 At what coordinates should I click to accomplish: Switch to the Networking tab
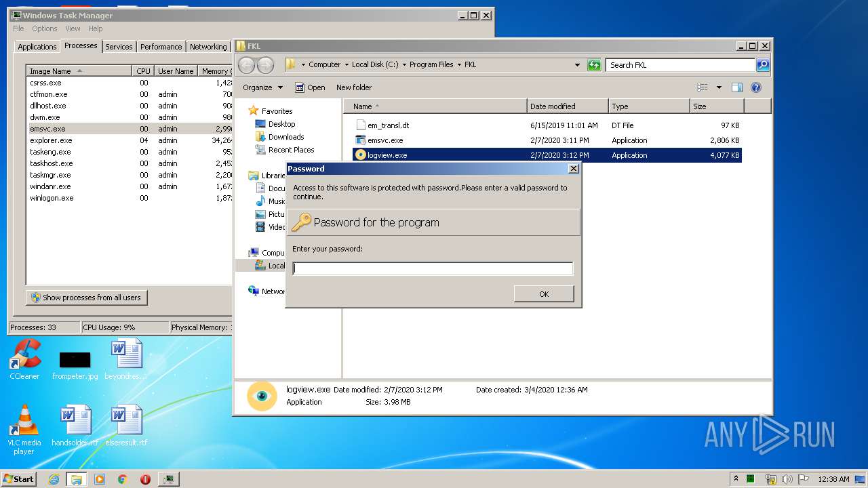pyautogui.click(x=208, y=47)
